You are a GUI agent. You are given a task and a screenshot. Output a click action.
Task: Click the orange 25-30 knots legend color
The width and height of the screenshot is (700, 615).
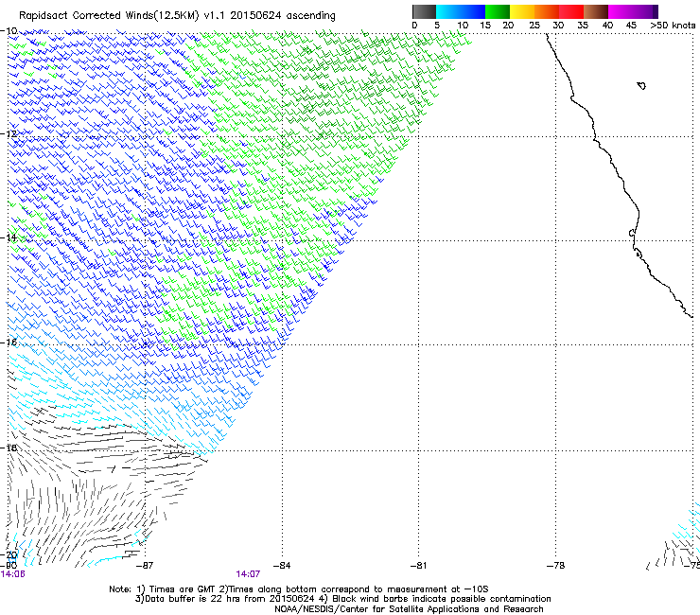[x=547, y=11]
